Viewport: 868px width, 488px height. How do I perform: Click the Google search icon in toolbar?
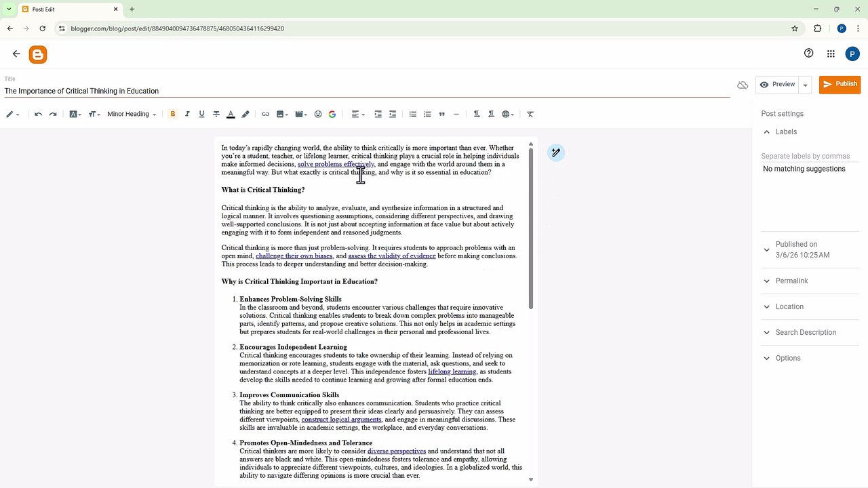(332, 114)
